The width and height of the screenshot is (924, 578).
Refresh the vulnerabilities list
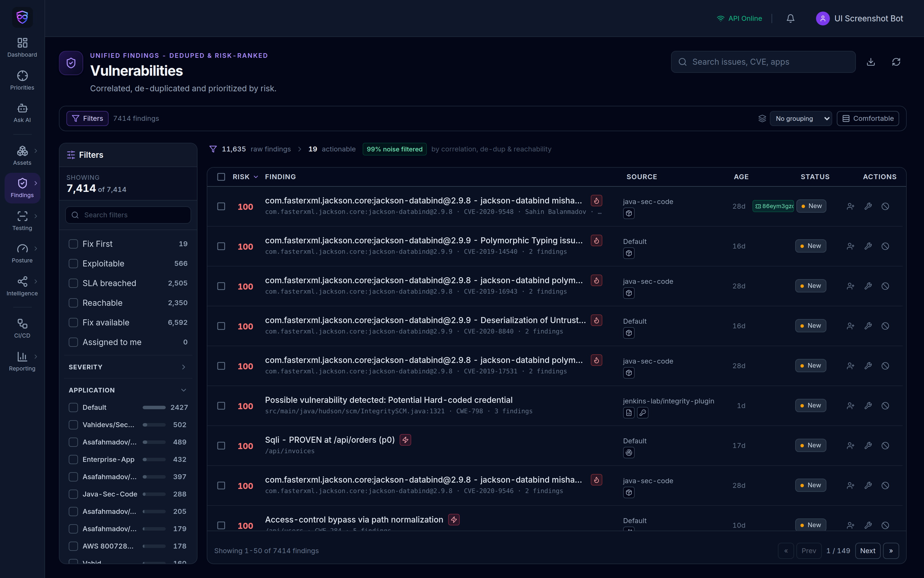(896, 62)
